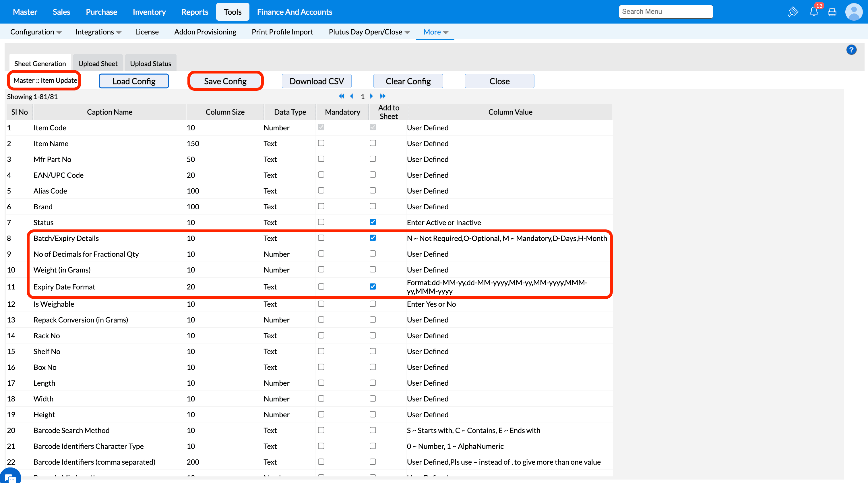Open the notifications bell icon
Image resolution: width=868 pixels, height=483 pixels.
tap(814, 12)
